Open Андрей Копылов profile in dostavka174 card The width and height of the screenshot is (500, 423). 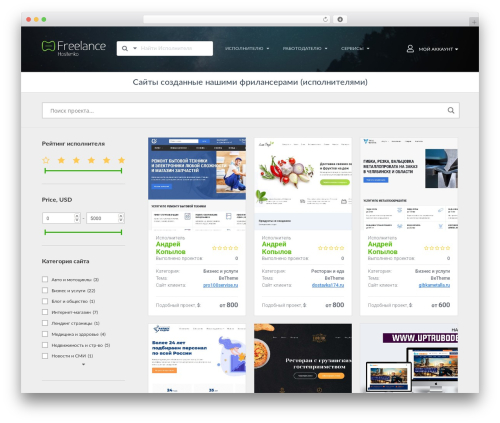point(276,248)
